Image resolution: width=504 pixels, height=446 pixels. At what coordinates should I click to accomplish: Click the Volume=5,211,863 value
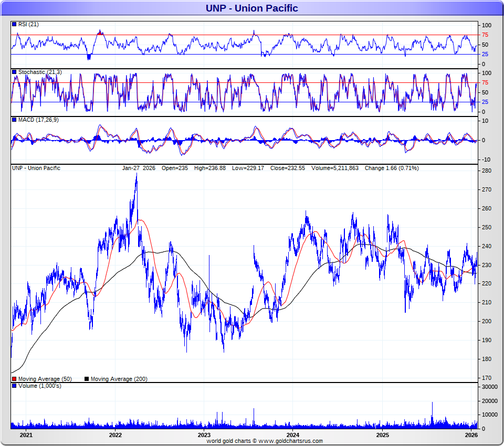(x=334, y=168)
